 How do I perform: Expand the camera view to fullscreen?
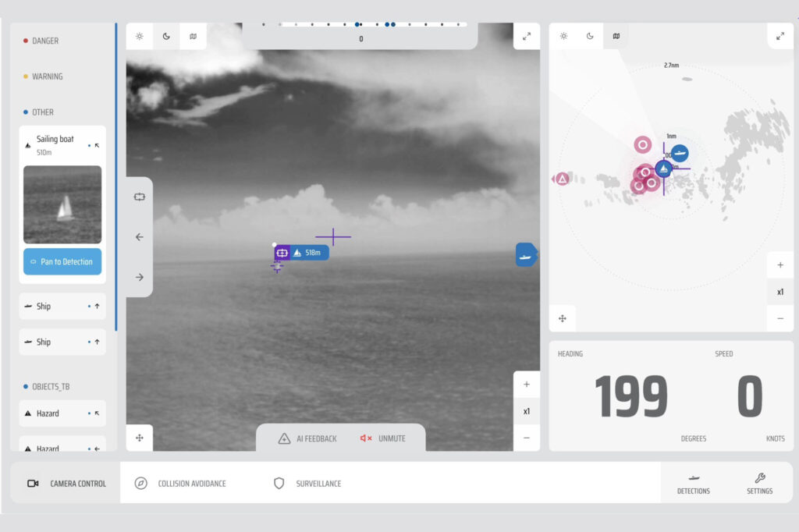[527, 36]
